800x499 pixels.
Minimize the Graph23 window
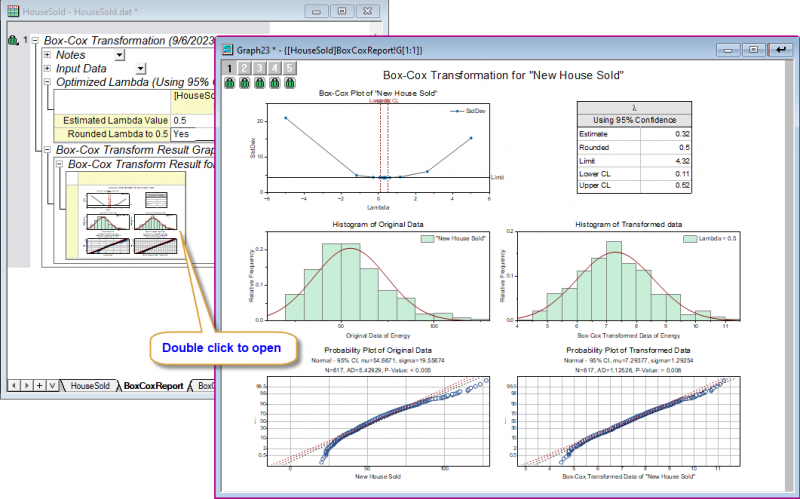pyautogui.click(x=728, y=49)
